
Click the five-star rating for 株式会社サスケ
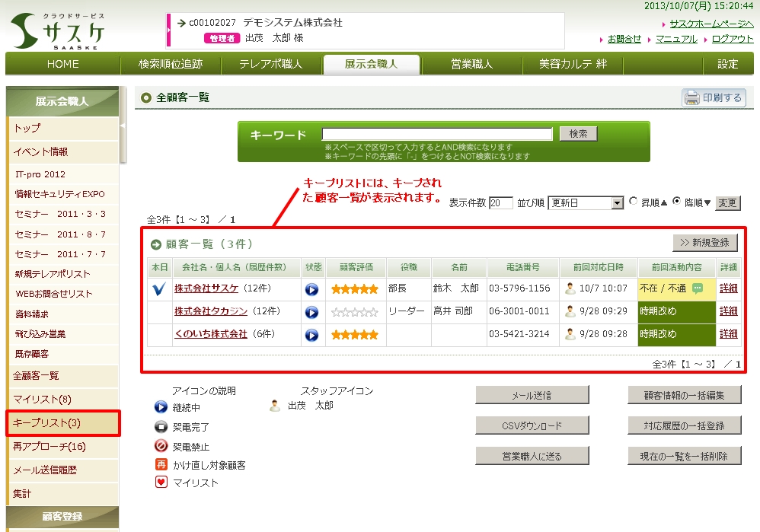pyautogui.click(x=354, y=289)
